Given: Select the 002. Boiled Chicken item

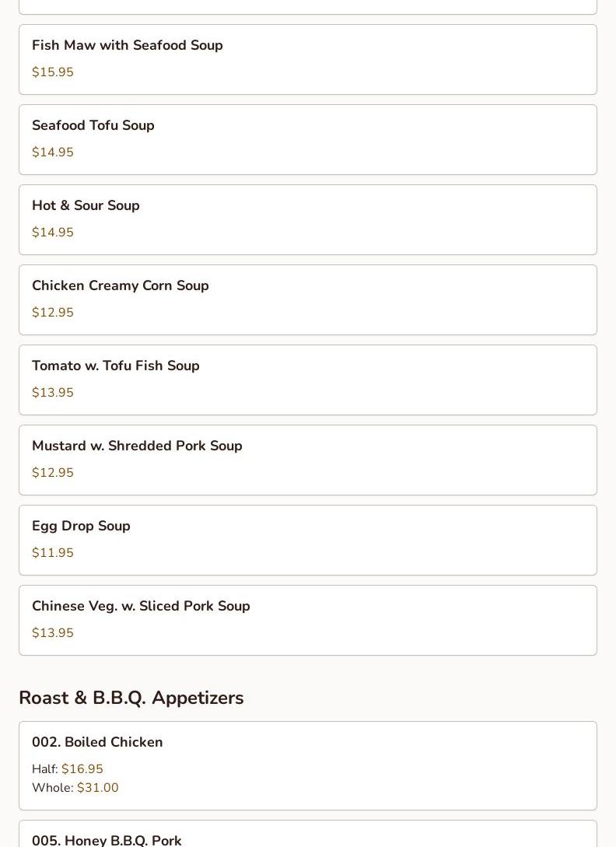Looking at the screenshot, I should 97,742.
